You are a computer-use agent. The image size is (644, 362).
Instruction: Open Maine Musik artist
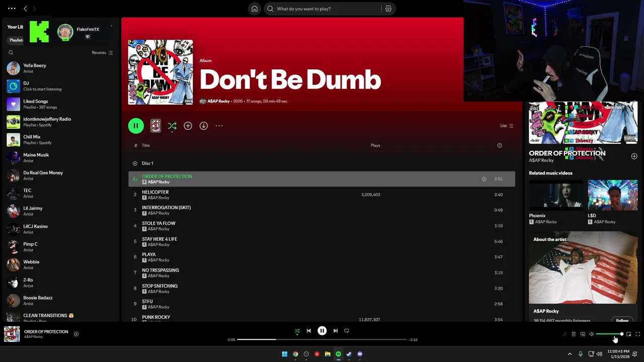(x=60, y=157)
